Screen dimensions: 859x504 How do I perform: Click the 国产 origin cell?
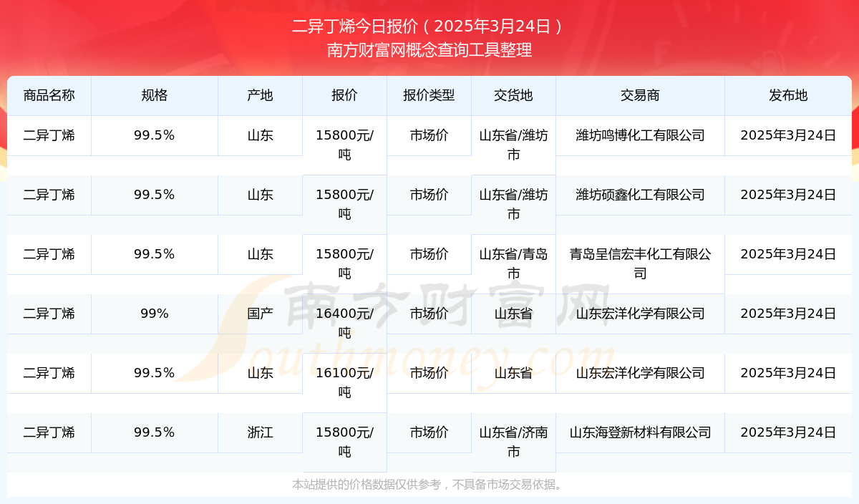(260, 314)
